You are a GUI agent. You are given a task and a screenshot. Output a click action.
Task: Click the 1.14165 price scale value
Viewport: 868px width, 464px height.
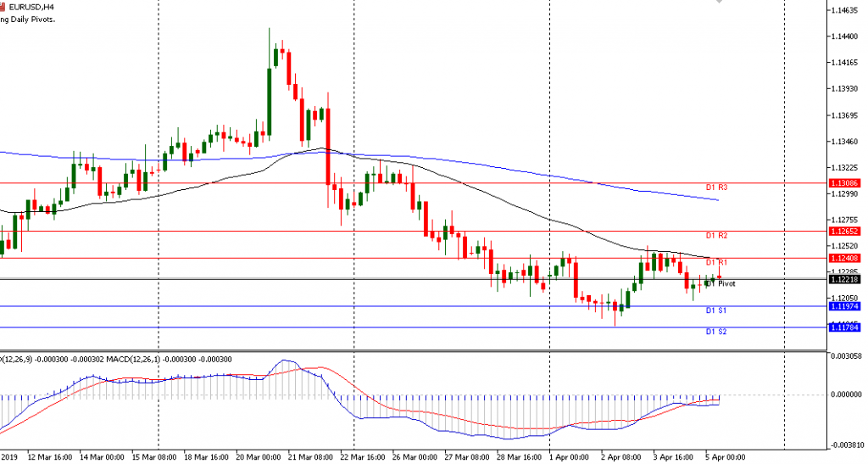[x=845, y=63]
